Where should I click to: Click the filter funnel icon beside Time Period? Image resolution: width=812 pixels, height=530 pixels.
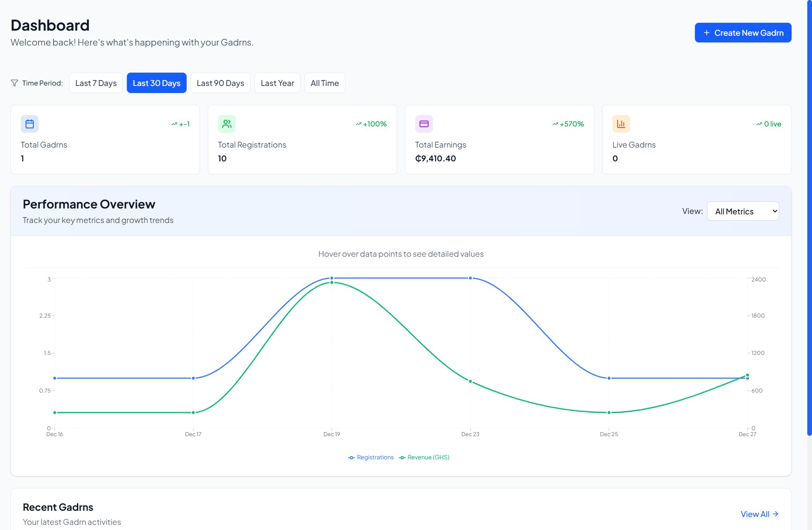(x=14, y=83)
